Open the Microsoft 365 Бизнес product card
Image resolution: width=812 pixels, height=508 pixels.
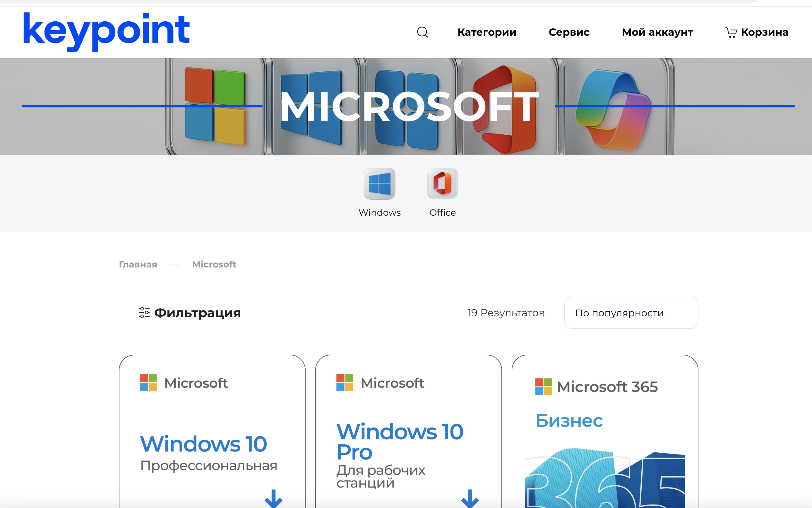(x=605, y=437)
